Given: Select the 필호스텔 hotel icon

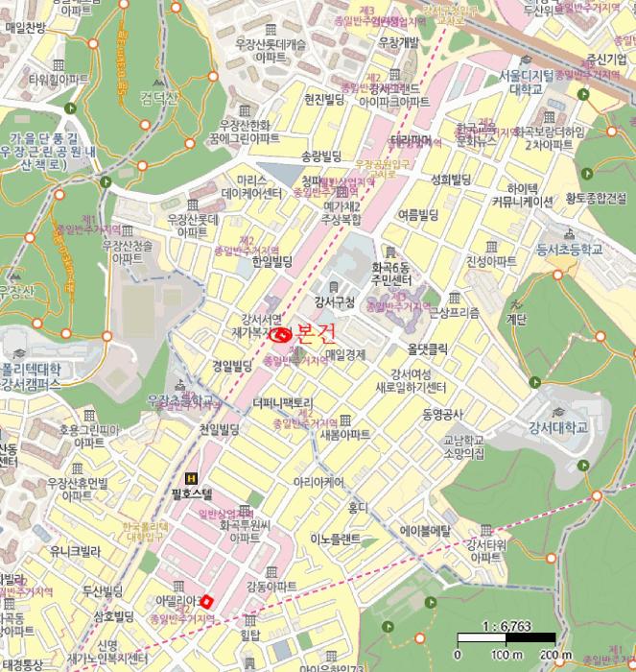Looking at the screenshot, I should [x=191, y=478].
